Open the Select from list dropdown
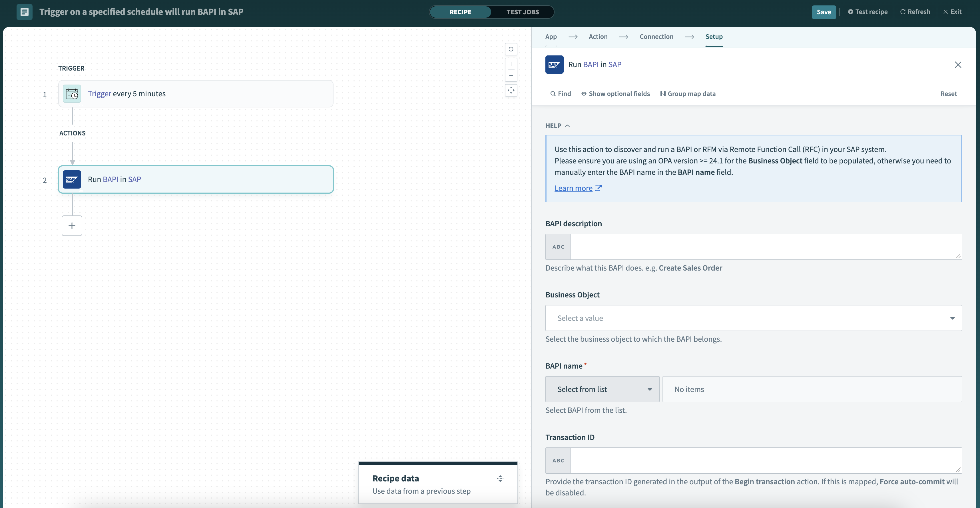Viewport: 980px width, 508px height. coord(602,389)
